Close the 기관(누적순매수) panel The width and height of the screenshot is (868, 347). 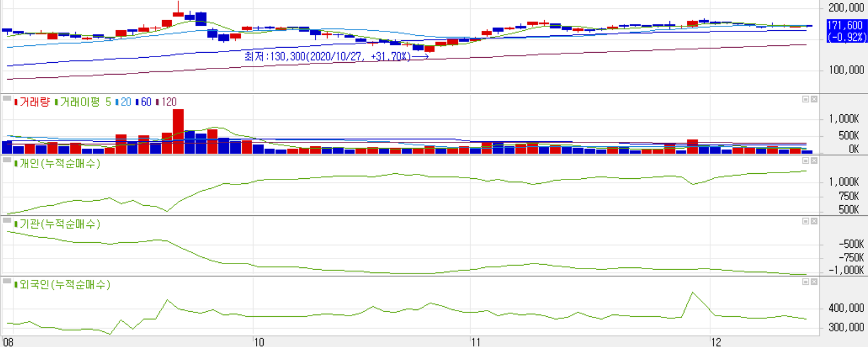pyautogui.click(x=814, y=221)
